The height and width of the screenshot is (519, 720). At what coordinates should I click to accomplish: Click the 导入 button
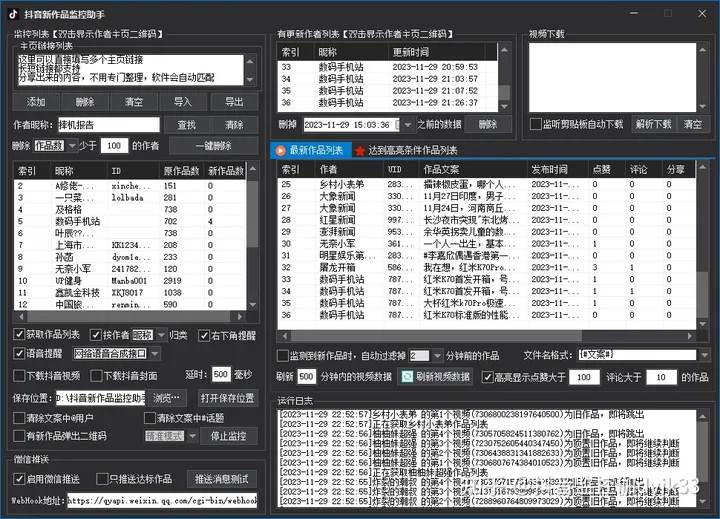coord(183,102)
